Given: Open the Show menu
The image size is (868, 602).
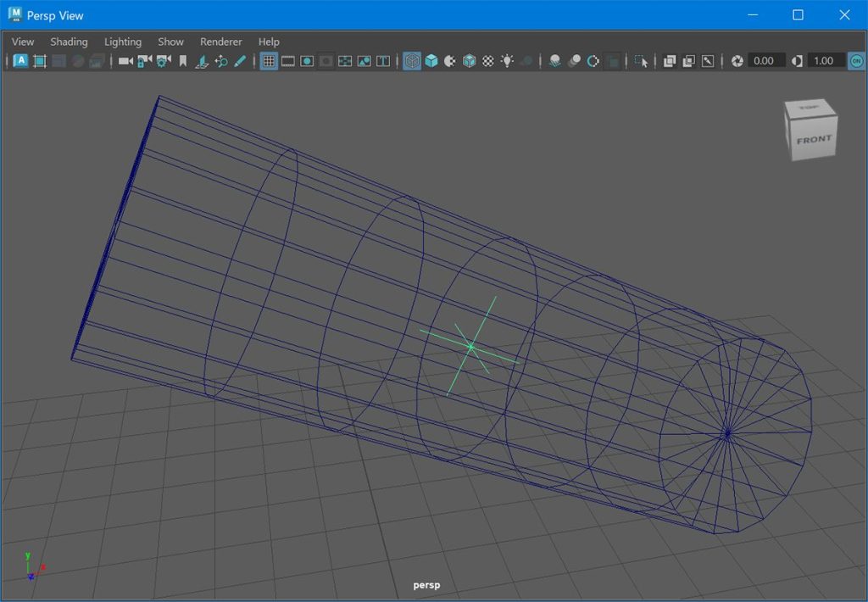Looking at the screenshot, I should click(170, 42).
